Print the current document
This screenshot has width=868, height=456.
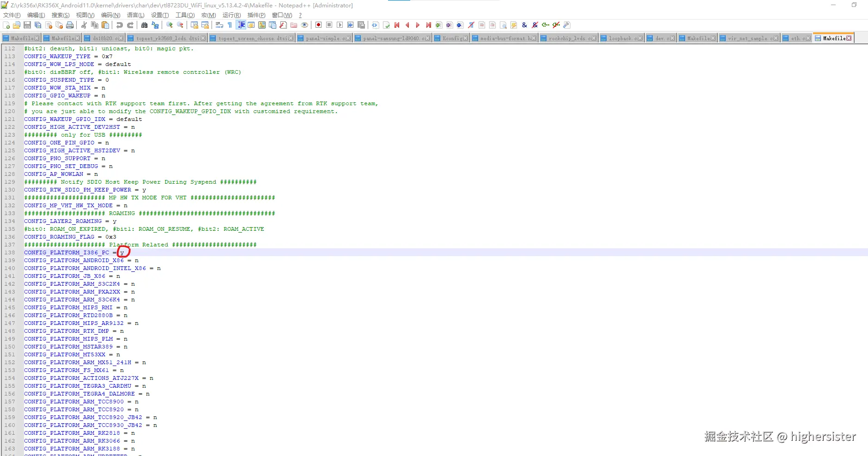click(70, 25)
